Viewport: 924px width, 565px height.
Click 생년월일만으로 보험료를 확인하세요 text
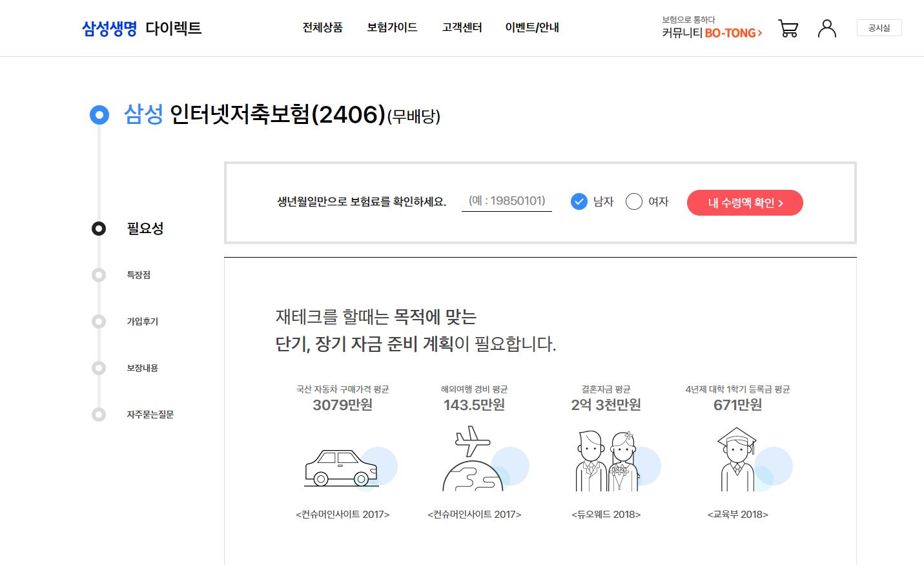(362, 201)
